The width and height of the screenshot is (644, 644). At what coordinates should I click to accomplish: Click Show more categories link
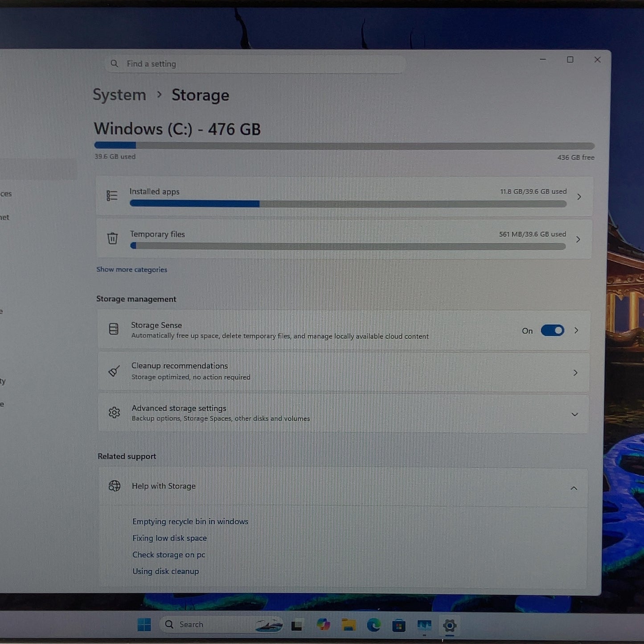pyautogui.click(x=132, y=269)
